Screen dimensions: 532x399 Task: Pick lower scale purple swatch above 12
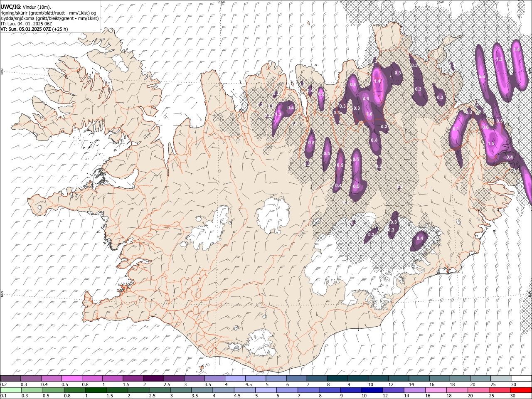click(x=393, y=390)
